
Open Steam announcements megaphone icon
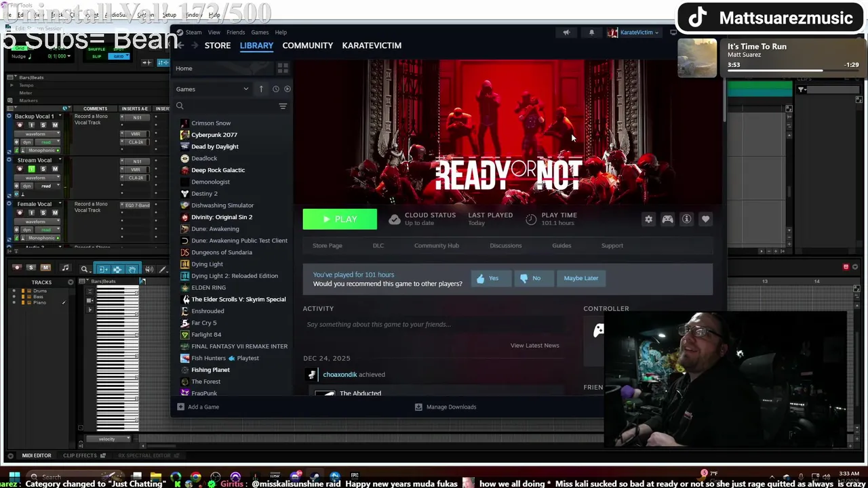click(566, 32)
